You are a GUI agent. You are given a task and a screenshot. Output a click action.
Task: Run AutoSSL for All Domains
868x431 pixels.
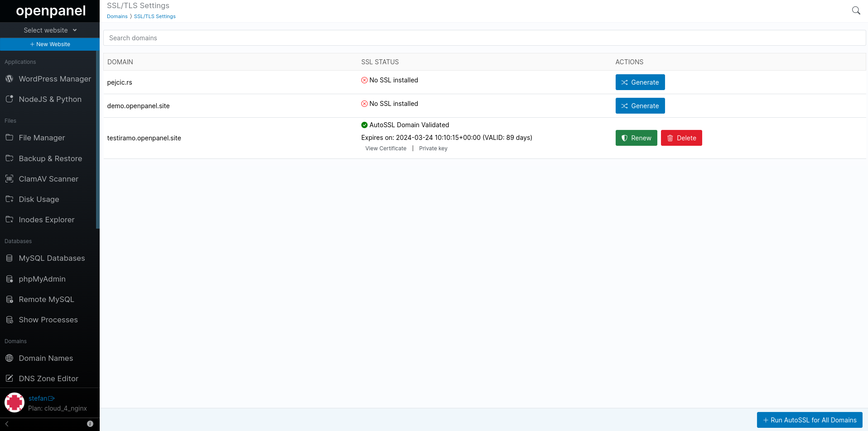810,420
